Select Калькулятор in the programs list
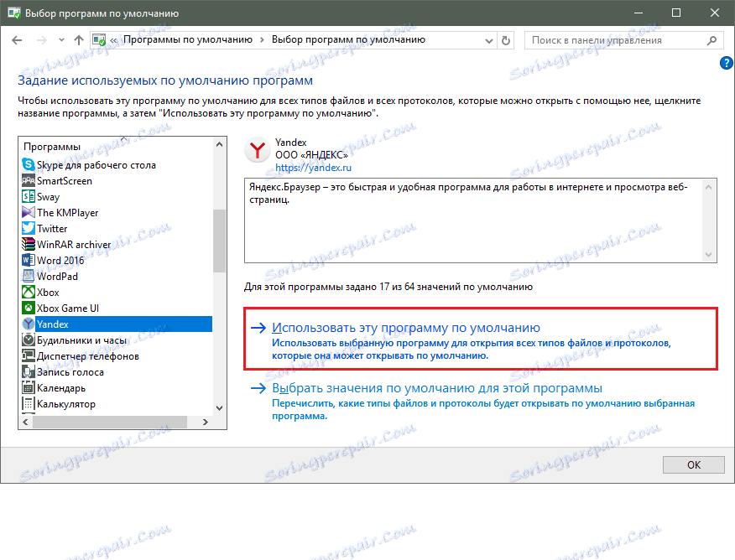The height and width of the screenshot is (560, 735). [66, 403]
